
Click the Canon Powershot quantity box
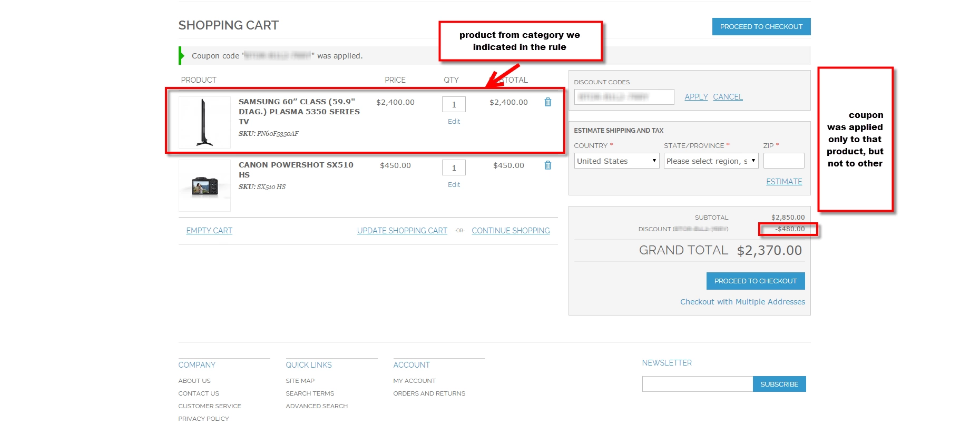coord(454,167)
